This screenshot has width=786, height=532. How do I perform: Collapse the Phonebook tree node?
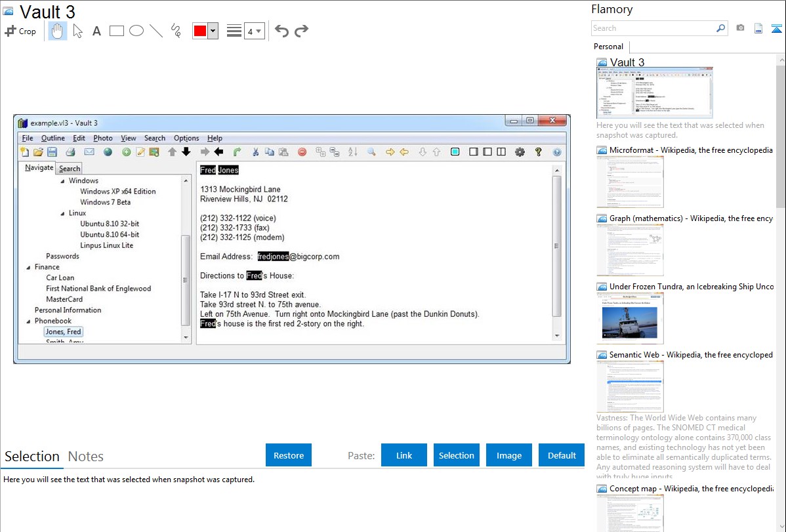(x=29, y=321)
